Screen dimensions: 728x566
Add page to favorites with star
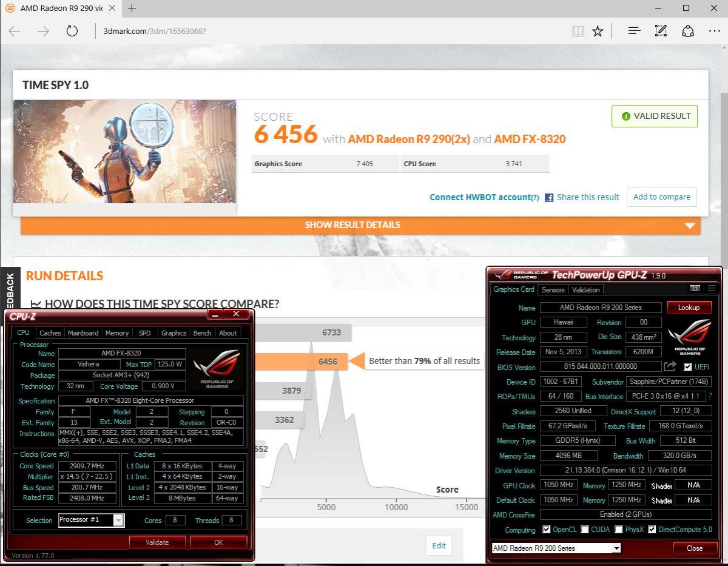(598, 31)
